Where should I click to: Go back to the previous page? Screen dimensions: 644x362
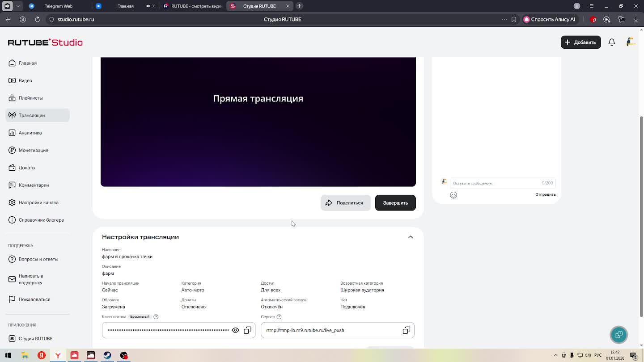tap(8, 19)
